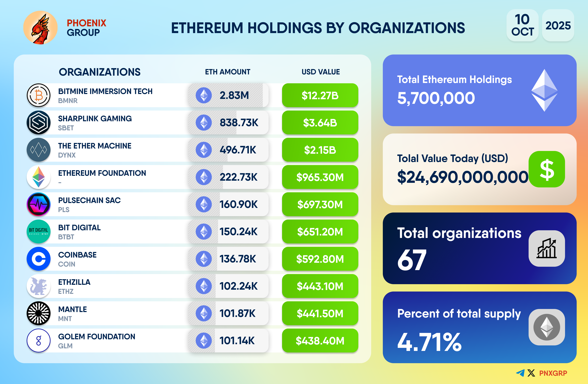The height and width of the screenshot is (384, 588).
Task: Click the Mantle sunburst logo
Action: click(x=39, y=313)
